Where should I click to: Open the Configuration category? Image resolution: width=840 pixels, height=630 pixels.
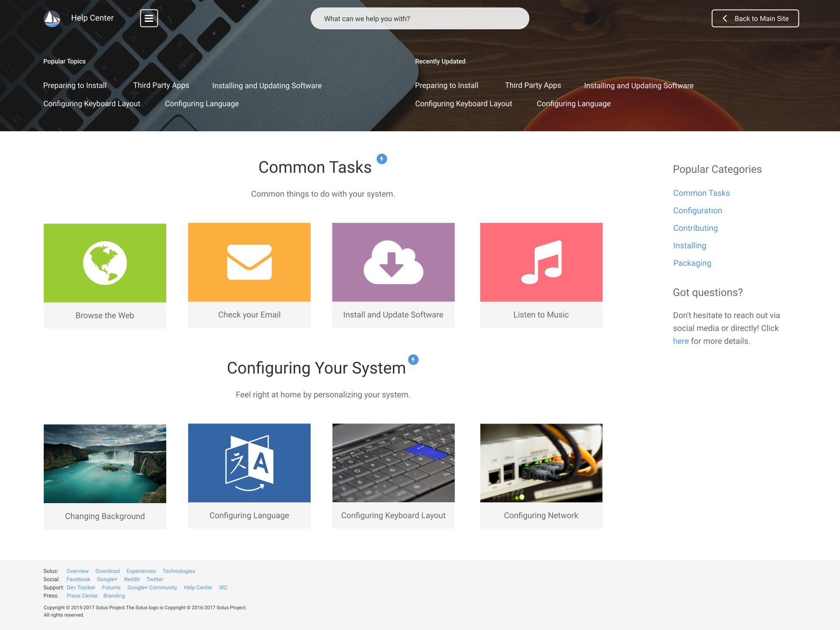(697, 210)
